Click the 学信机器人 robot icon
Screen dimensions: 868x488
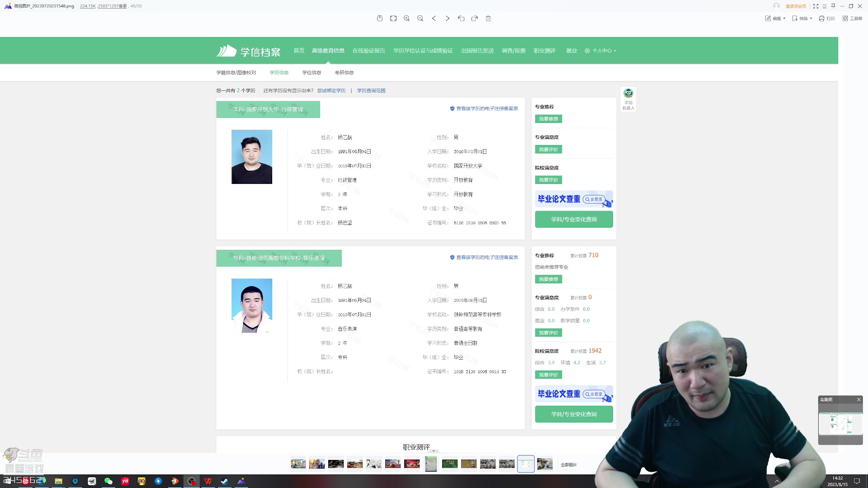pos(628,99)
